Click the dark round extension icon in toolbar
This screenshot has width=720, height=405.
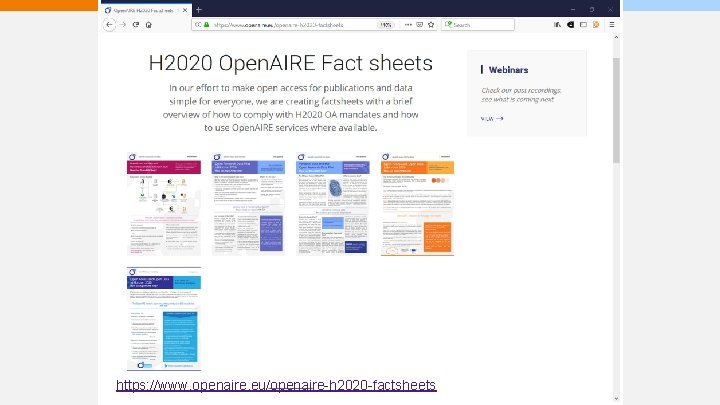click(x=570, y=25)
